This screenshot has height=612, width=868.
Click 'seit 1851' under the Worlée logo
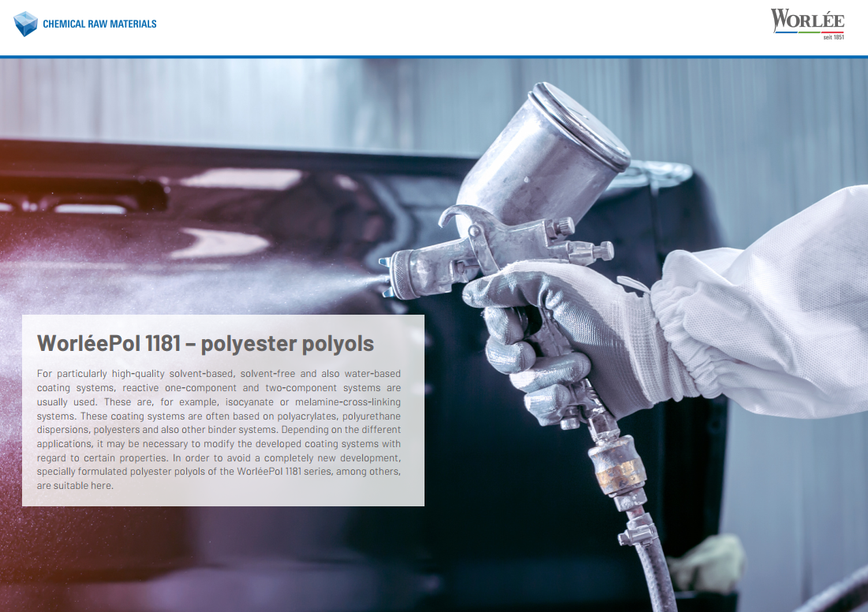(833, 37)
